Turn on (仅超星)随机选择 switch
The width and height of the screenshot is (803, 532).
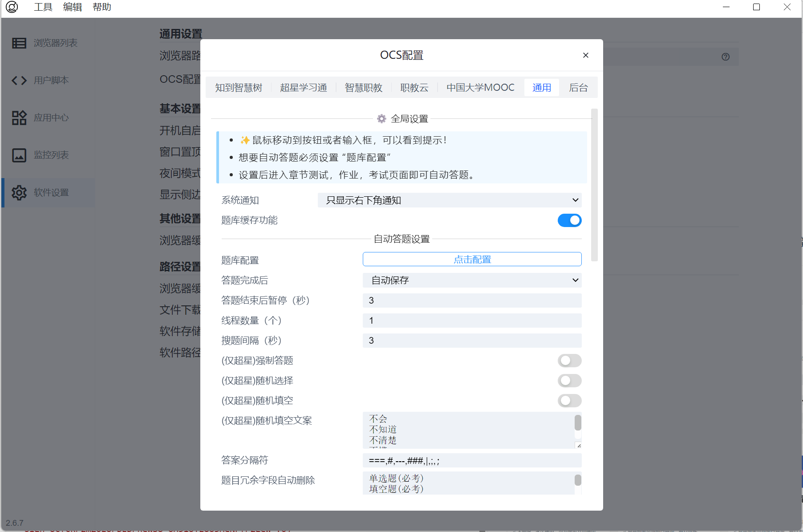(x=569, y=381)
